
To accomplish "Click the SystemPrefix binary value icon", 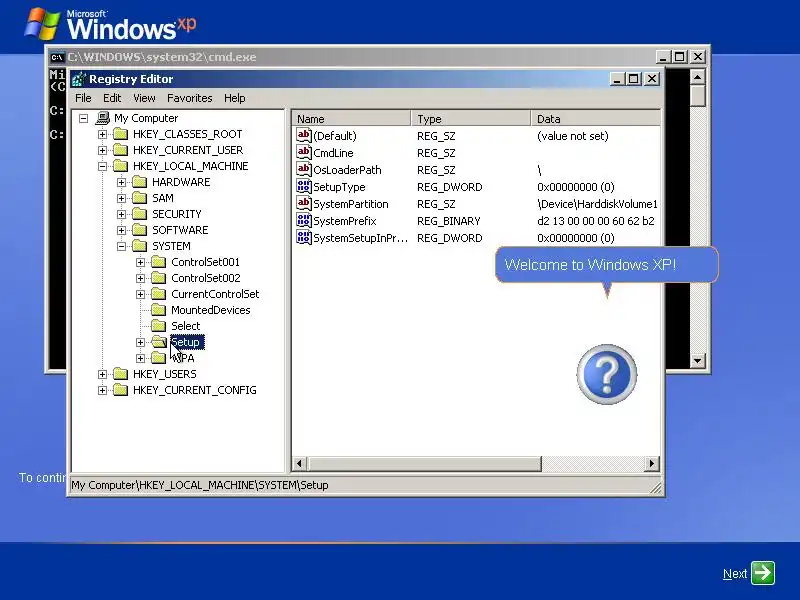I will pos(304,220).
